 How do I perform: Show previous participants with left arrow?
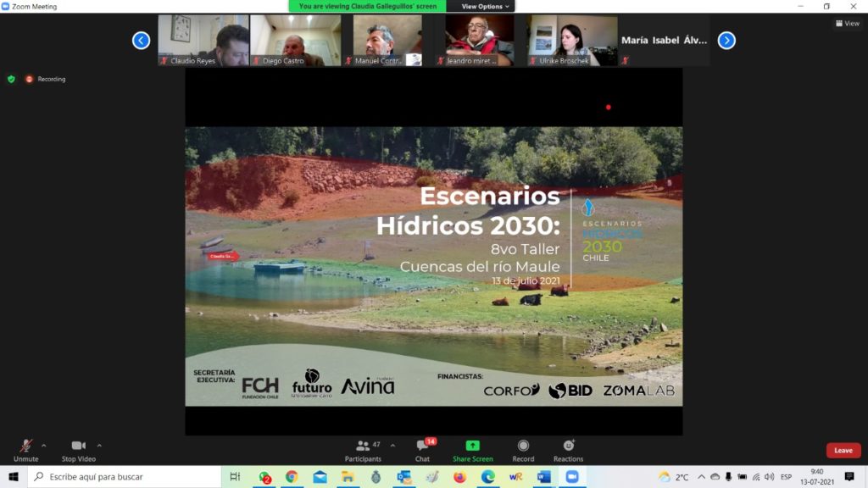[x=142, y=41]
